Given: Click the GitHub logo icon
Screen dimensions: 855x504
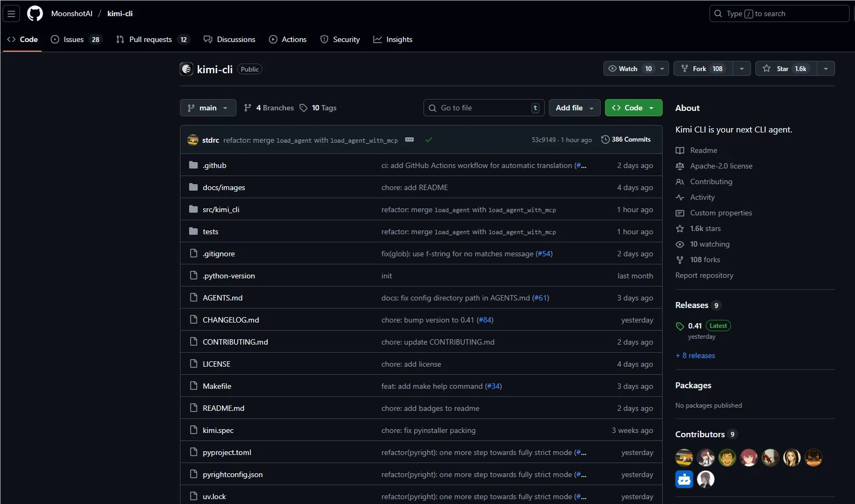Looking at the screenshot, I should click(x=35, y=13).
